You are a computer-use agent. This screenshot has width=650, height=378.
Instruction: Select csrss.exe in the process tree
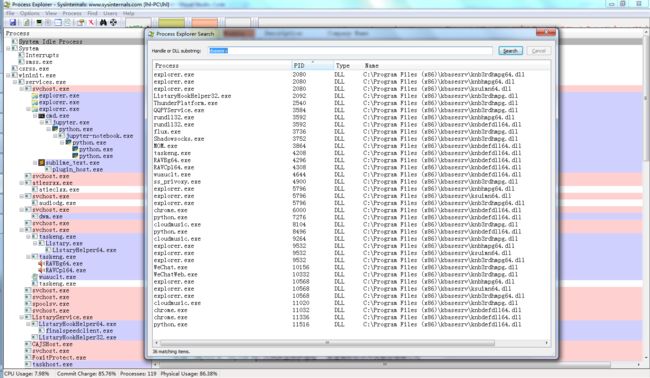click(34, 69)
